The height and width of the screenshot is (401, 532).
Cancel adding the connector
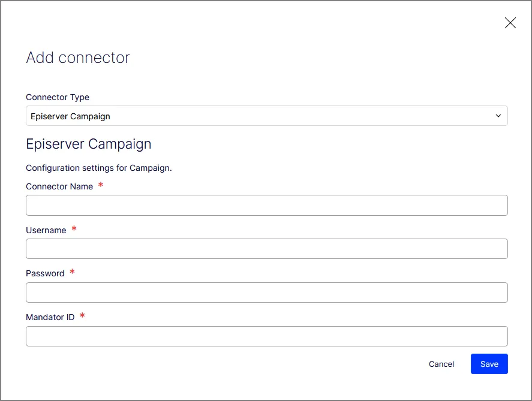441,364
